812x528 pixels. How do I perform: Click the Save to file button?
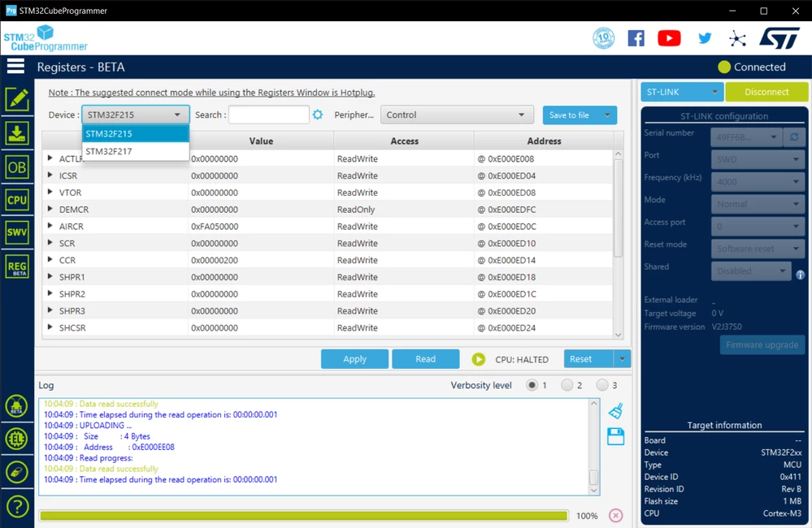[571, 115]
